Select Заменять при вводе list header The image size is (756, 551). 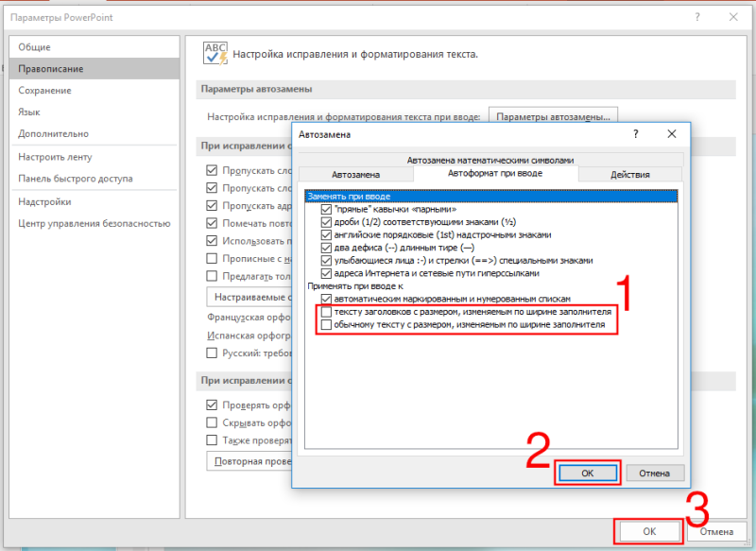[x=490, y=197]
